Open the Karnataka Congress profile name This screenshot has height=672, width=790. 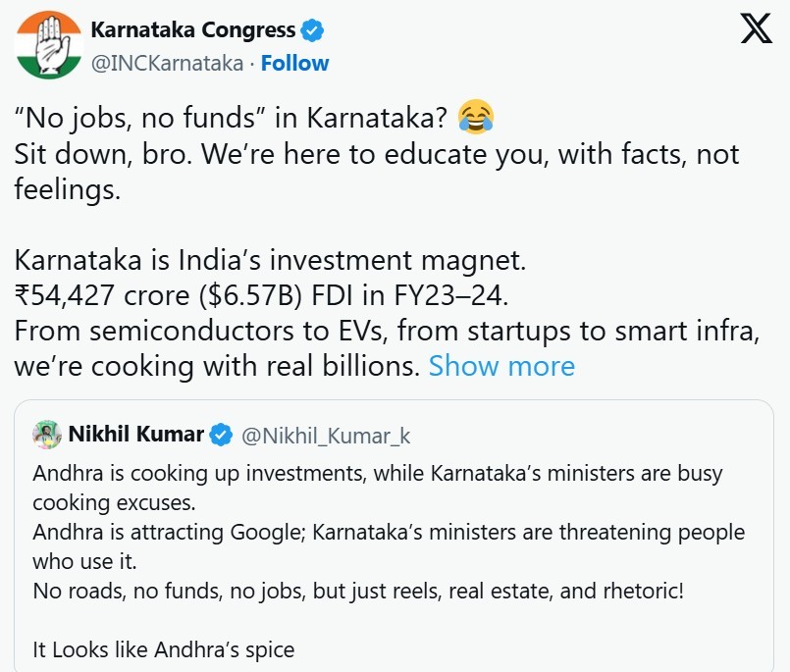click(192, 31)
